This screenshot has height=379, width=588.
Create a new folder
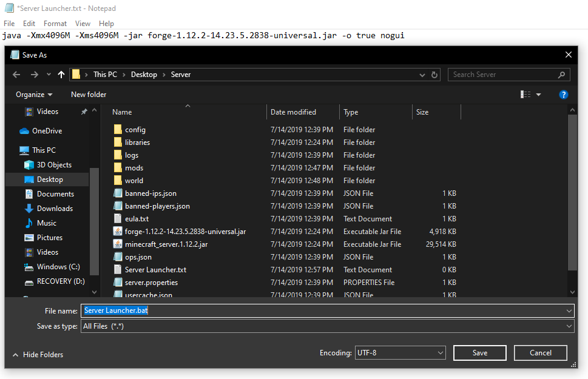[x=88, y=94]
